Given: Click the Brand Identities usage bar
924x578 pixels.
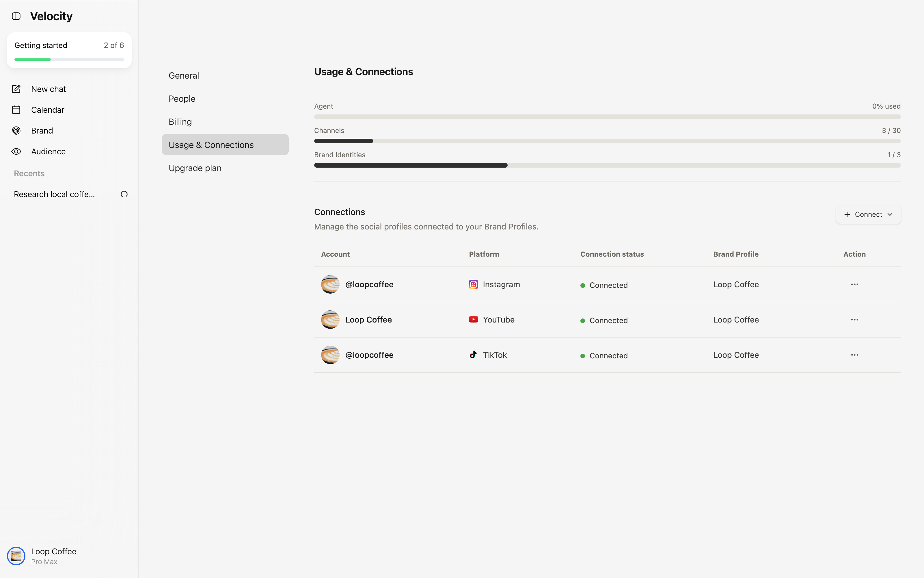Looking at the screenshot, I should 607,165.
